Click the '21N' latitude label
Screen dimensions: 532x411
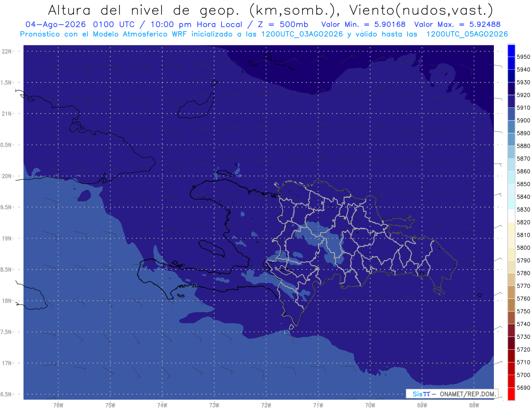point(7,114)
